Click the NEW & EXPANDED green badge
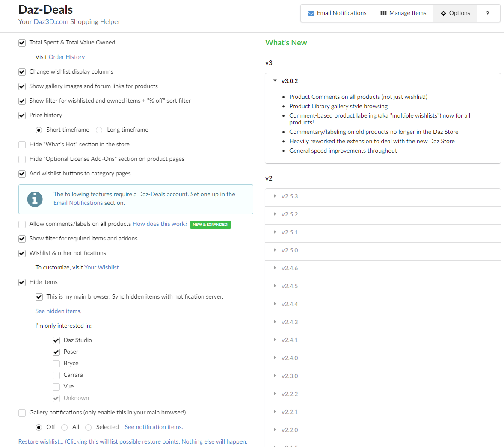 pyautogui.click(x=210, y=225)
